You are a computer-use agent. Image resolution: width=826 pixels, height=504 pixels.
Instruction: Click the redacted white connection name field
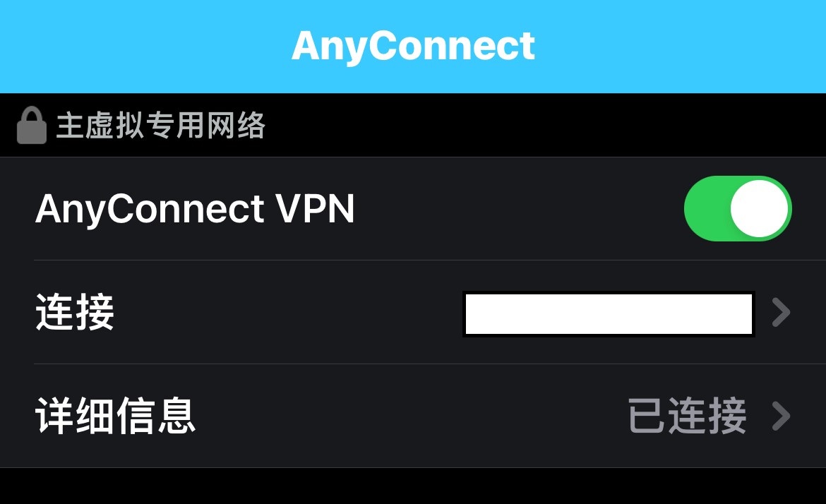click(x=609, y=314)
